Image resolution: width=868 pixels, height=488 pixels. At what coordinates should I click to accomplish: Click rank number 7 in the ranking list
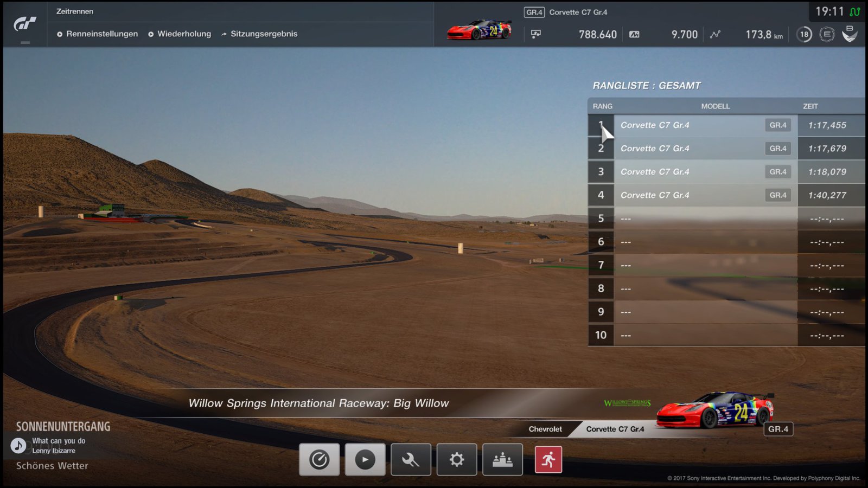pyautogui.click(x=601, y=265)
